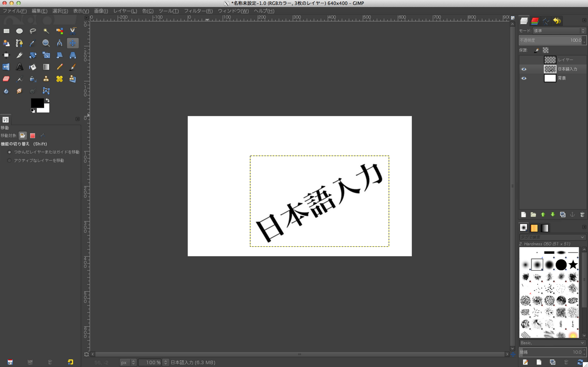
Task: Open the brushes dock configuration menu arrow
Action: click(x=584, y=227)
